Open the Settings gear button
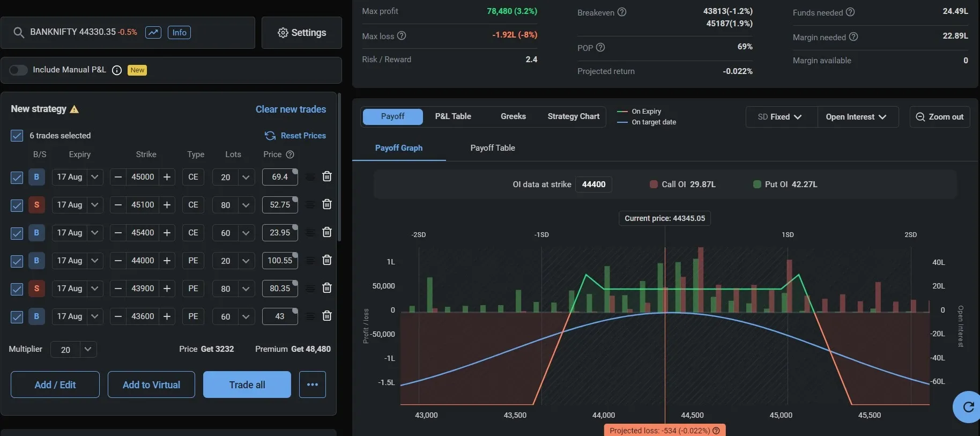The height and width of the screenshot is (436, 980). point(302,33)
